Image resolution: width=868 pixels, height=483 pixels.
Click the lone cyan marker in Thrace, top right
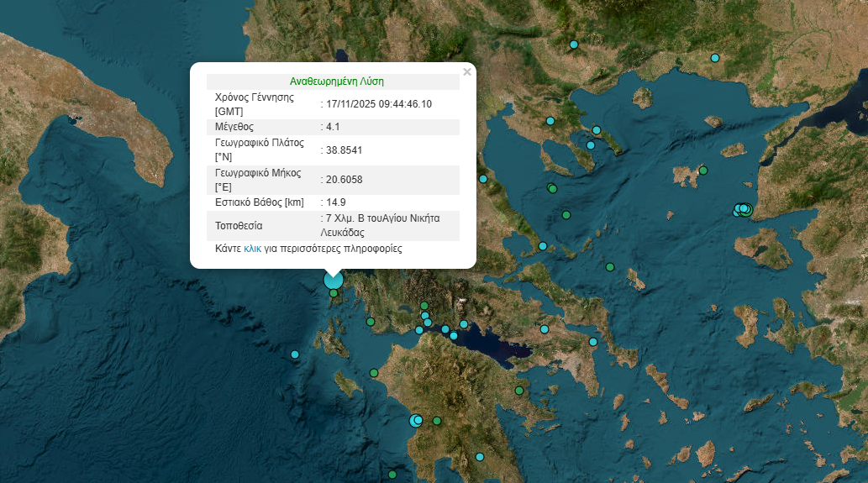click(x=715, y=58)
